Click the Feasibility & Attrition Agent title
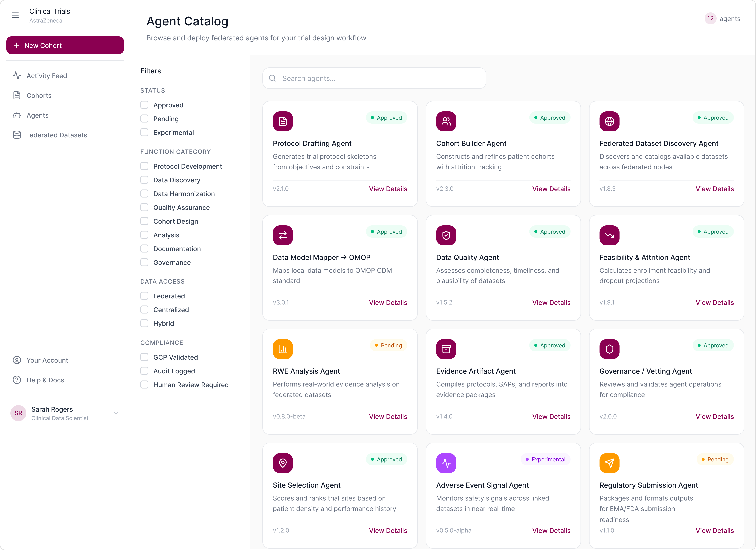756x550 pixels. click(x=645, y=257)
